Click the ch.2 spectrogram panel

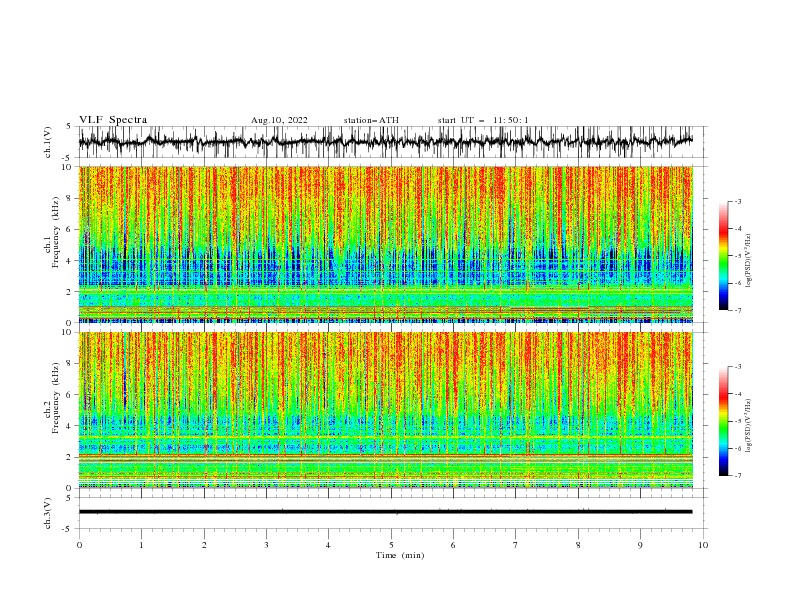(x=386, y=410)
